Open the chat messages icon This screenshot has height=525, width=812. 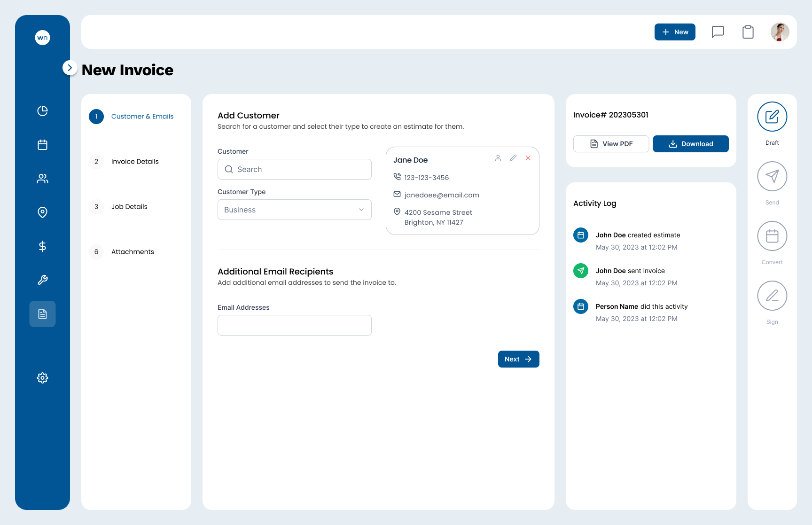click(718, 32)
